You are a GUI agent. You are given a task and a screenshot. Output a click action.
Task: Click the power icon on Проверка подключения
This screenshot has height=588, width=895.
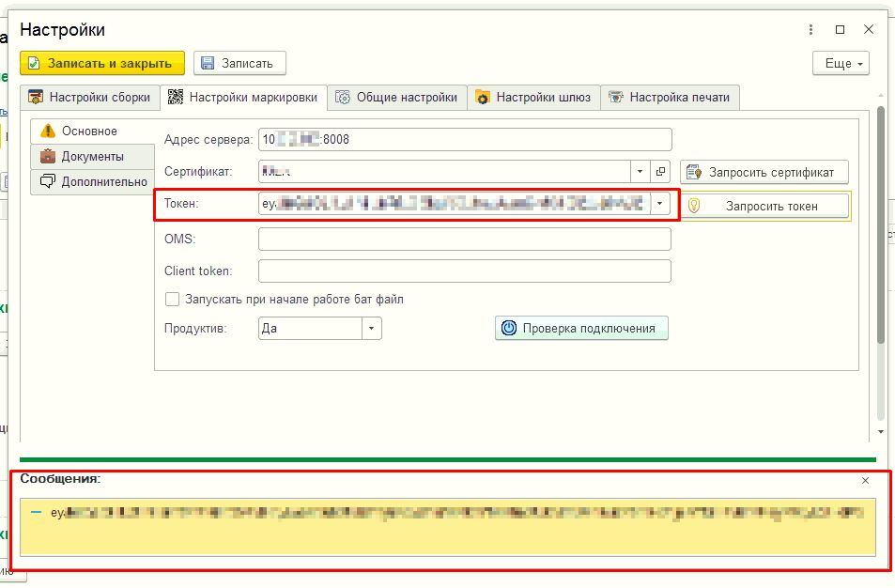(x=509, y=328)
